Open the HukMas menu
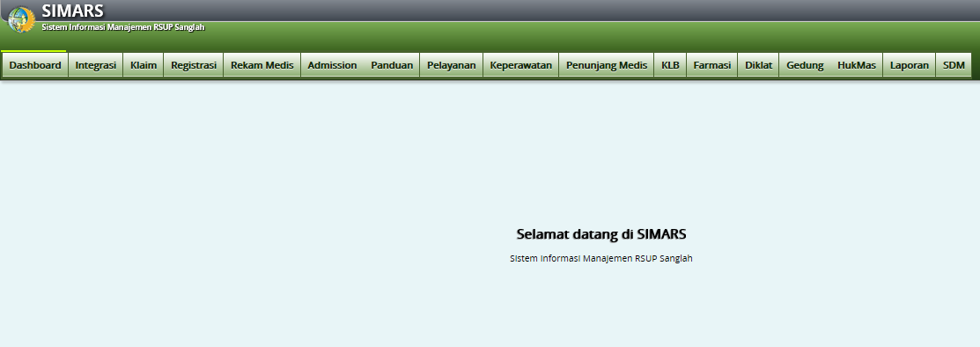The width and height of the screenshot is (980, 347). (856, 65)
